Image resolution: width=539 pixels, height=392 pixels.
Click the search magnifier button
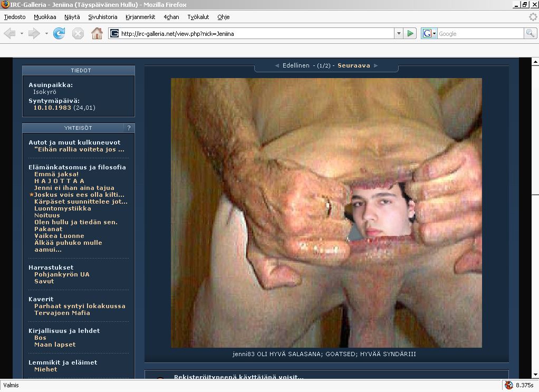(x=530, y=34)
